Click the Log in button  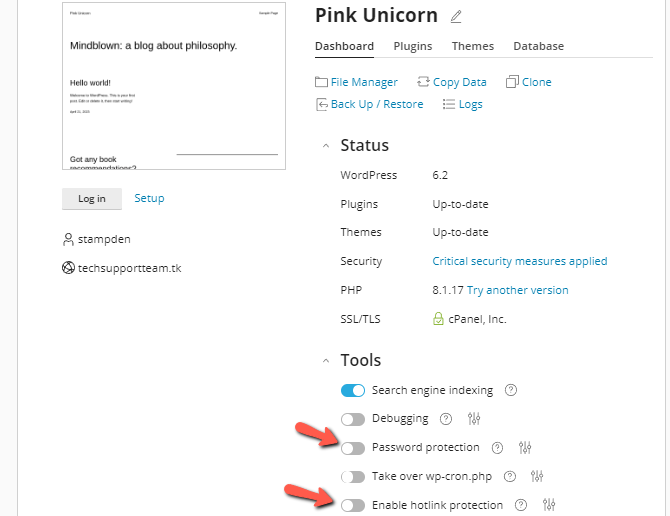91,198
